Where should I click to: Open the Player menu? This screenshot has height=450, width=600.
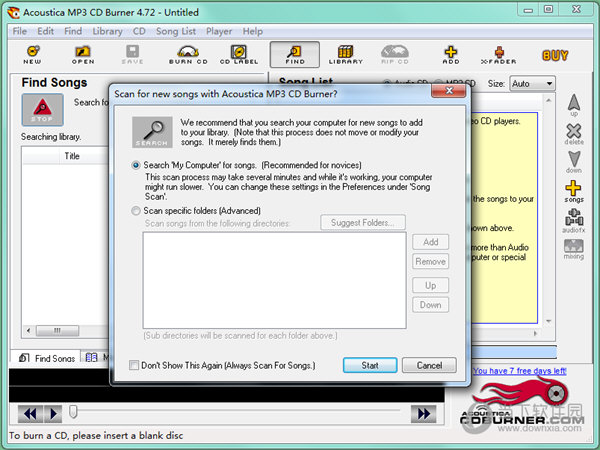[219, 31]
